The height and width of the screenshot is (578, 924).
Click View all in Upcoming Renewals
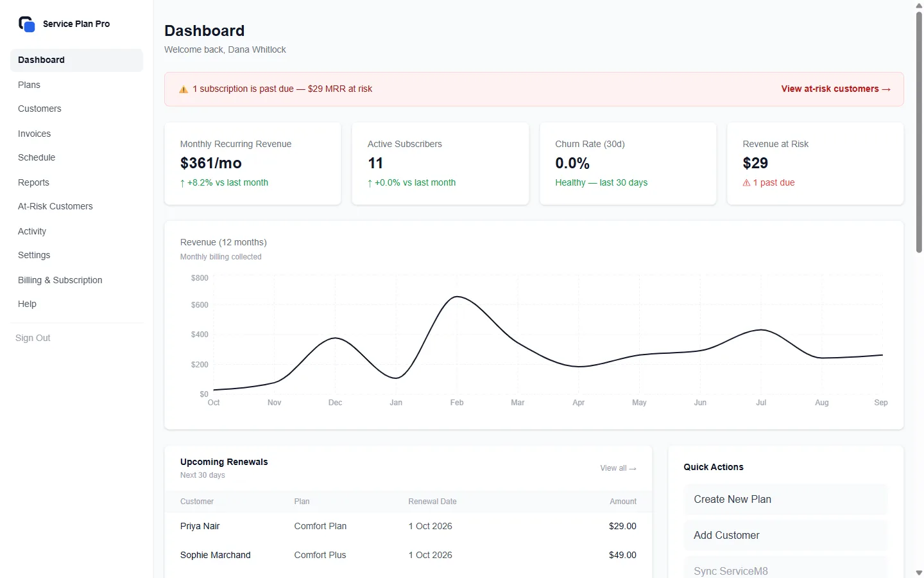click(x=618, y=468)
